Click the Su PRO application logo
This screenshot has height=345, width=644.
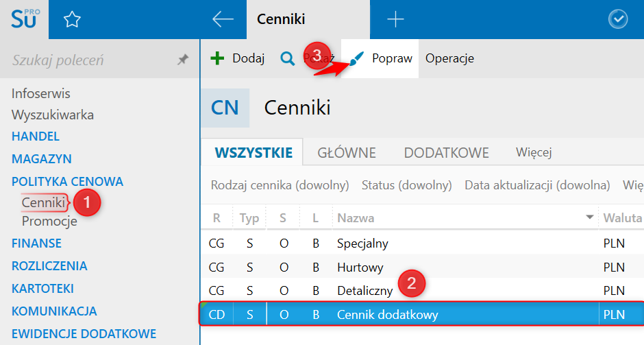click(x=24, y=19)
